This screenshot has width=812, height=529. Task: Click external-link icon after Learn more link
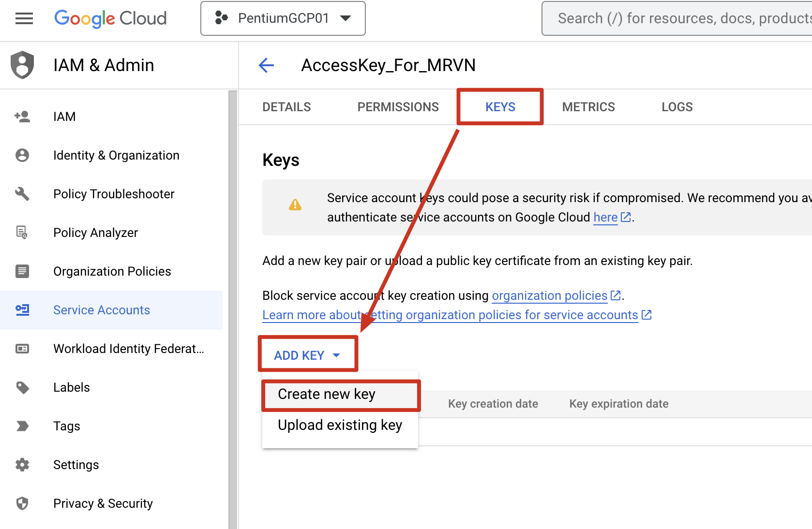click(647, 315)
